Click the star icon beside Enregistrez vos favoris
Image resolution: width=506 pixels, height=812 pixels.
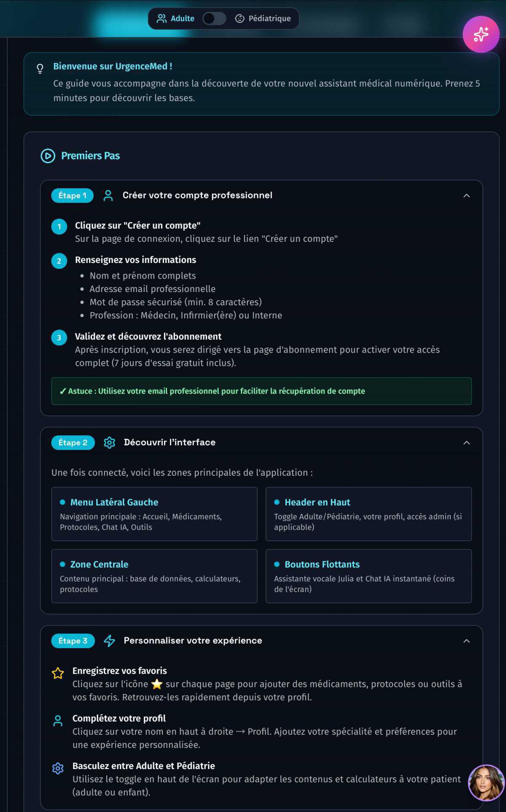58,673
